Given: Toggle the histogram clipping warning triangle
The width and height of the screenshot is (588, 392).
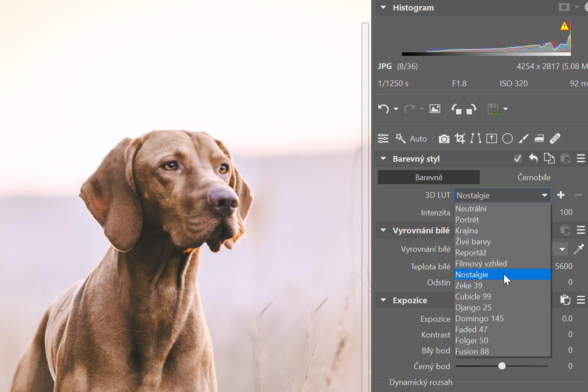Looking at the screenshot, I should pos(564,26).
